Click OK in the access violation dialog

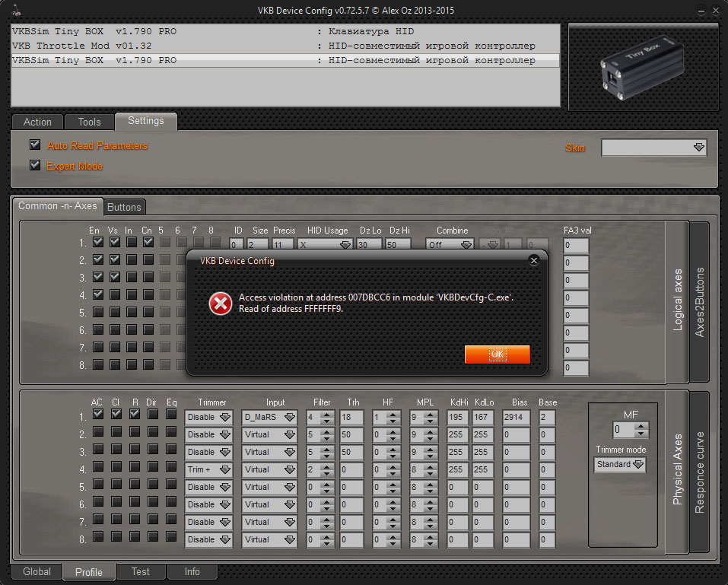498,354
